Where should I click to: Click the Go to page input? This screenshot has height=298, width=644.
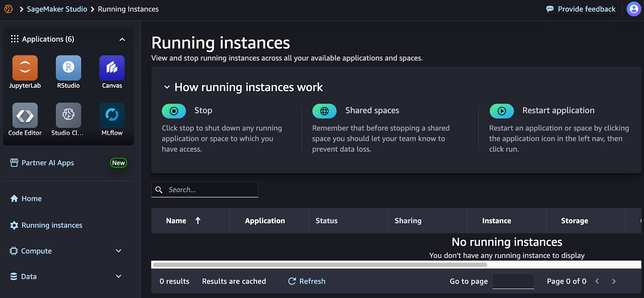click(513, 281)
